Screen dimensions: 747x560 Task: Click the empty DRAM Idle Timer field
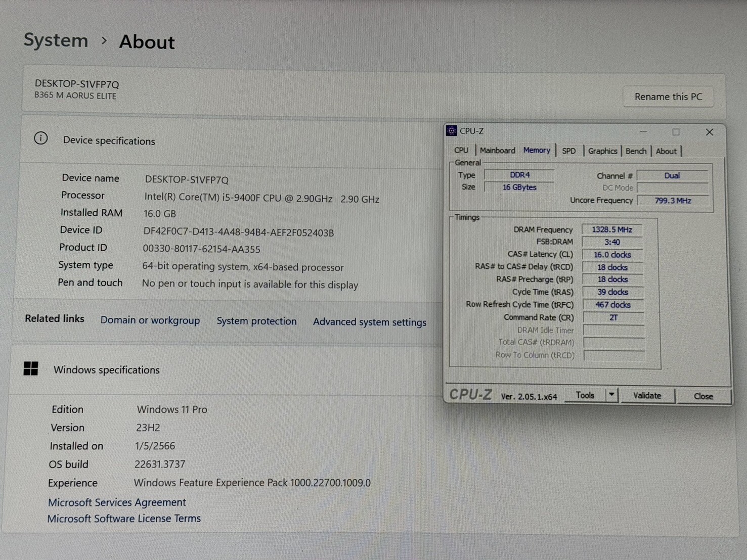(x=614, y=330)
